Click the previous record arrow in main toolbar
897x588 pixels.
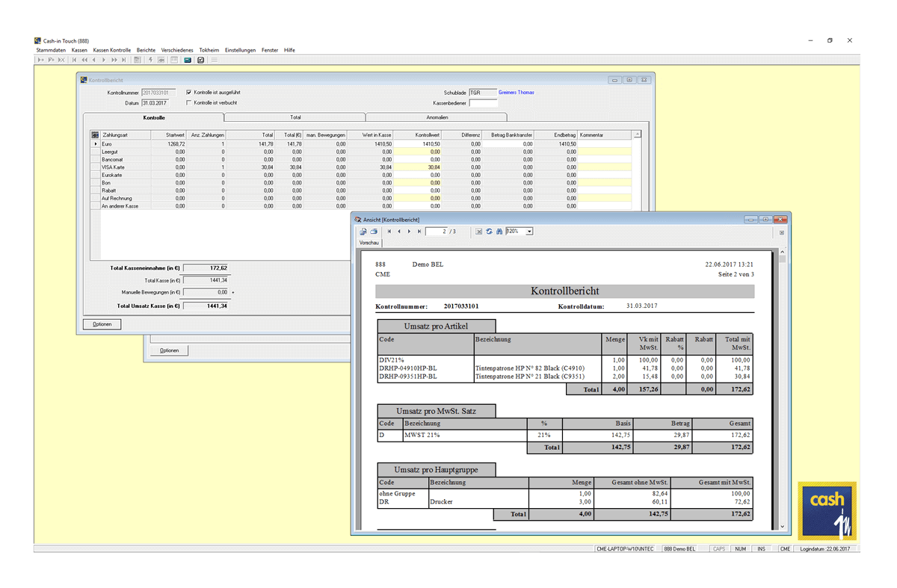click(x=94, y=60)
